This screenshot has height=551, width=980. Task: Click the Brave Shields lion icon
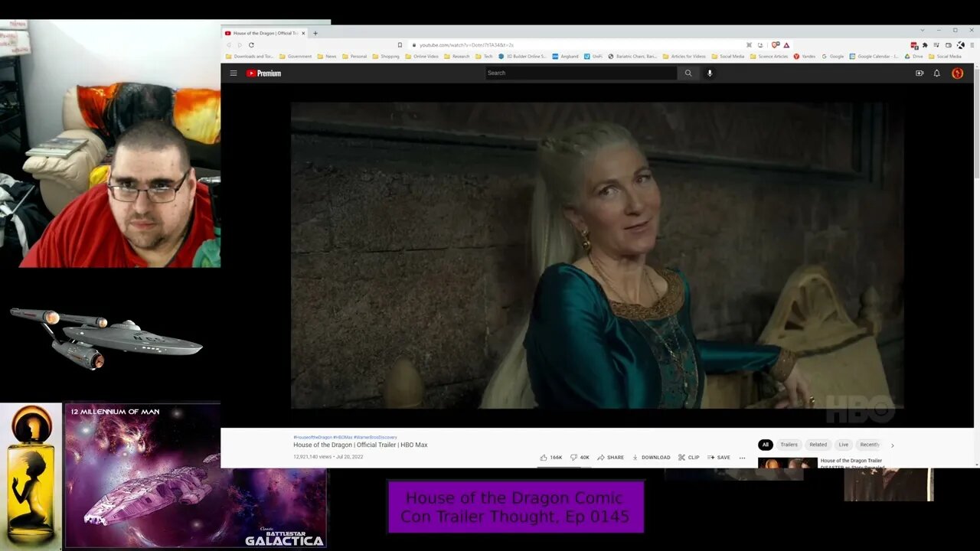[775, 45]
